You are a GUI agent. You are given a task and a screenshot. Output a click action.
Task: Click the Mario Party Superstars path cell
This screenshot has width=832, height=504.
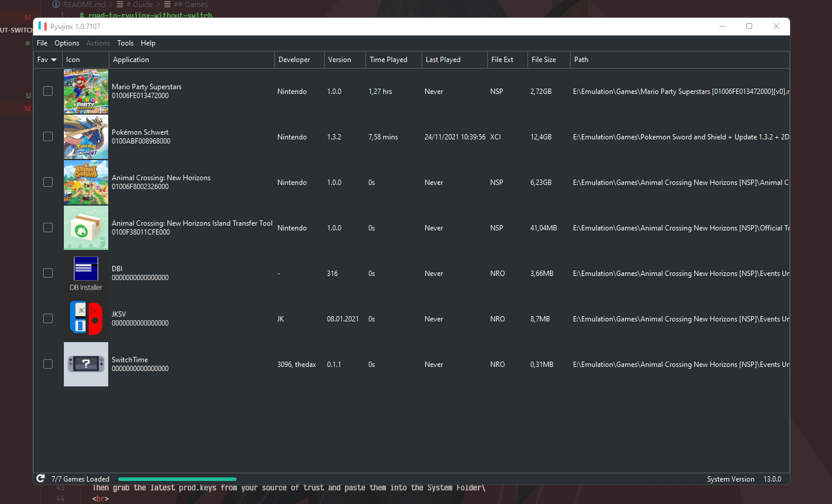coord(681,92)
